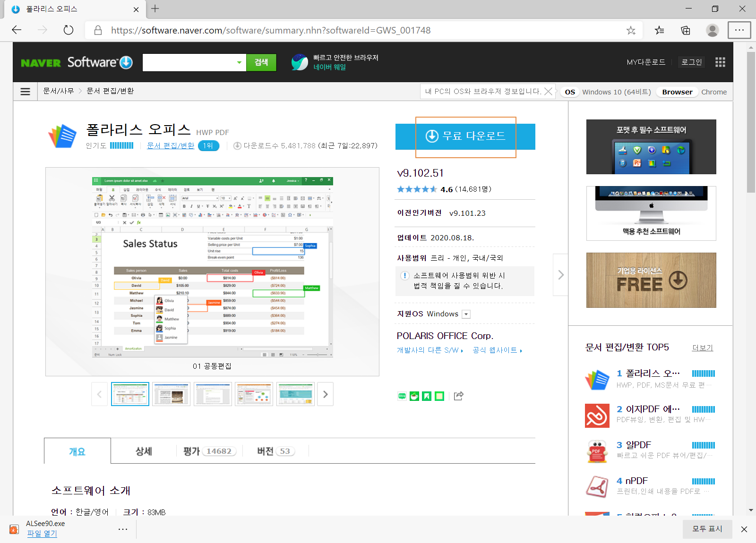This screenshot has width=756, height=543.
Task: Open the Naver apps grid menu
Action: pyautogui.click(x=720, y=62)
